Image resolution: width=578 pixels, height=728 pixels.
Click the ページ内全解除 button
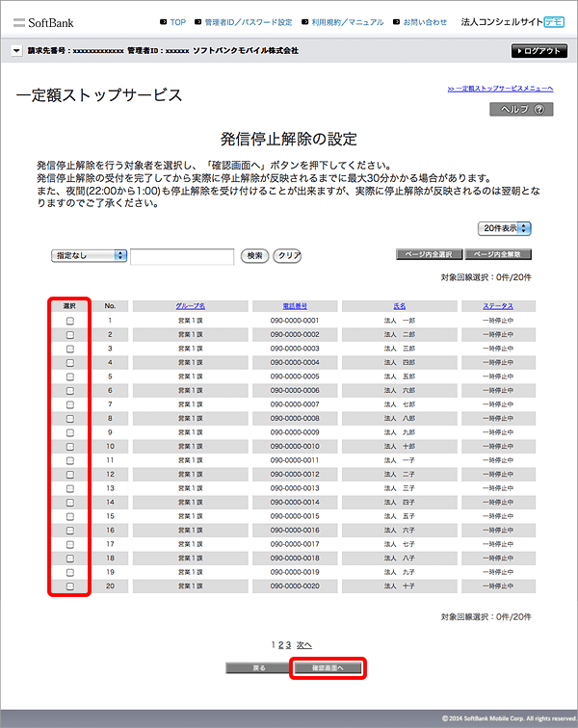coord(498,254)
